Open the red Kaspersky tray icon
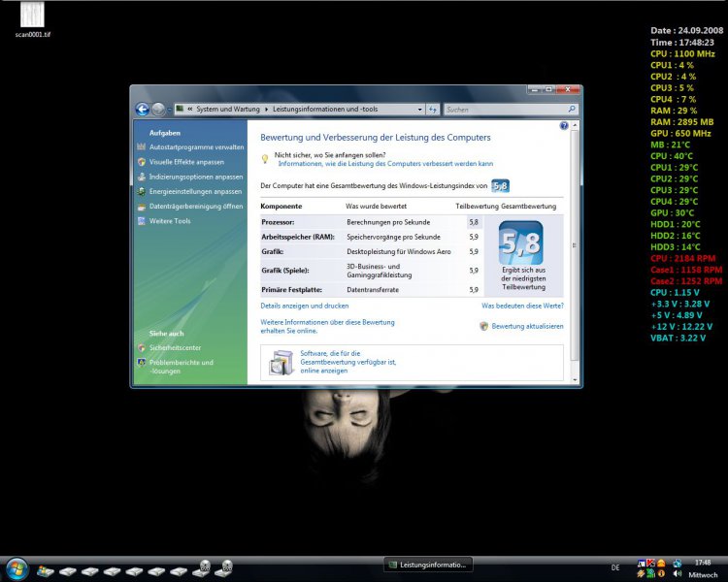 (650, 563)
